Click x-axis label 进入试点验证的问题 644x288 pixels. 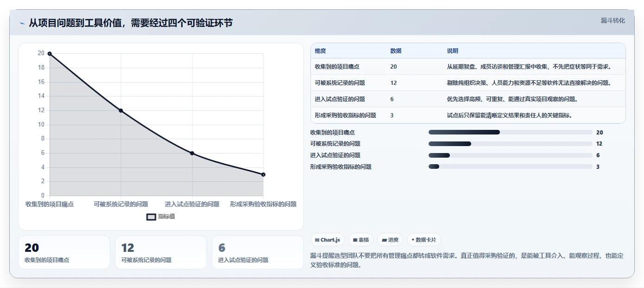[192, 204]
